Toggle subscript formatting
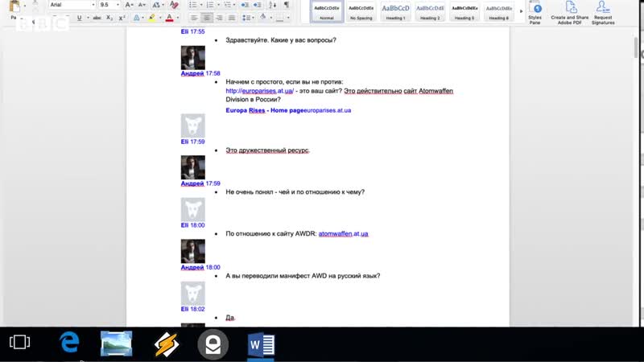This screenshot has height=362, width=644. 109,18
